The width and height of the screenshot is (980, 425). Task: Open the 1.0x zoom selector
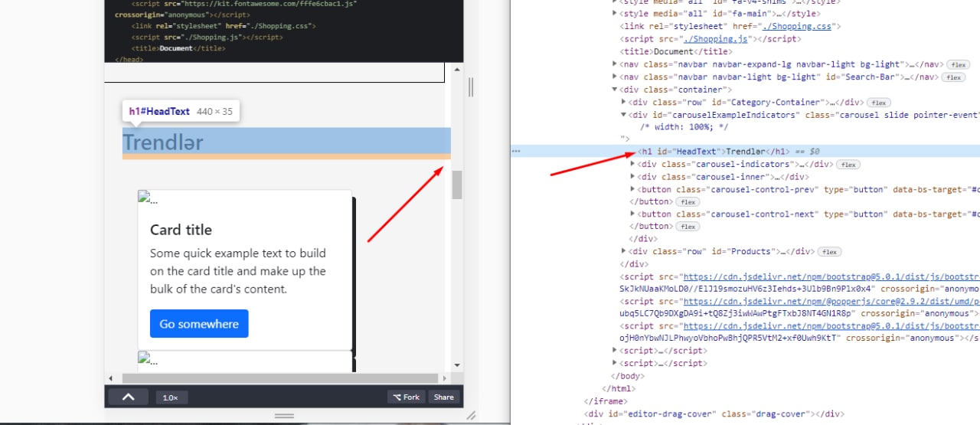tap(171, 397)
